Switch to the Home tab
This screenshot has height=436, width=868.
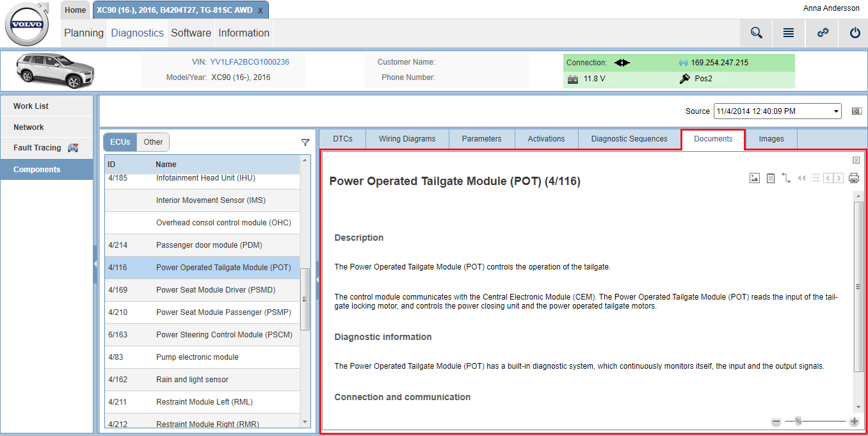pyautogui.click(x=76, y=10)
